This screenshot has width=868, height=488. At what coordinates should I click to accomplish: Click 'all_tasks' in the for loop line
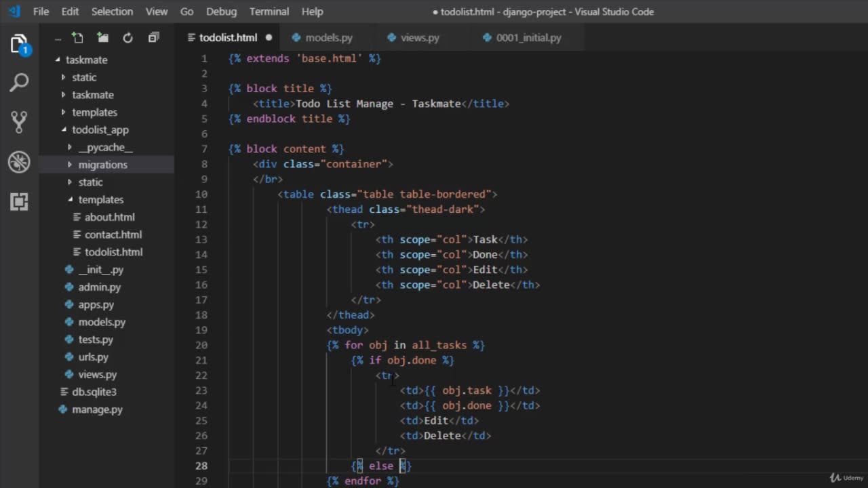click(439, 345)
